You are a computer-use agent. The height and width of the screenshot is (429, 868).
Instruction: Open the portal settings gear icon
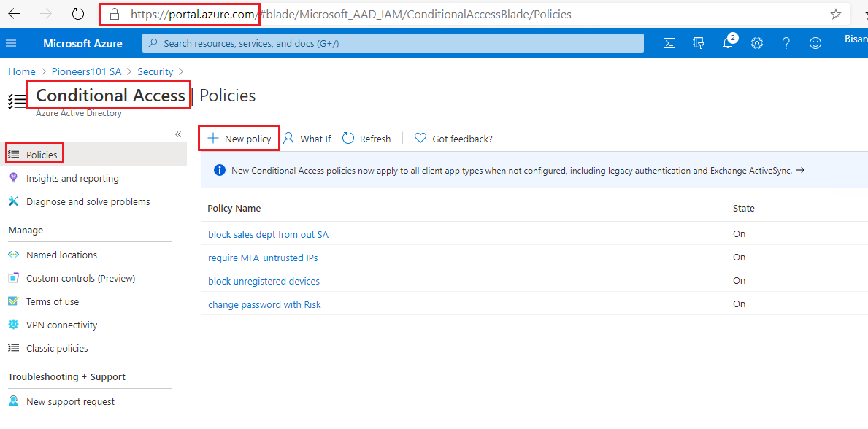tap(757, 43)
